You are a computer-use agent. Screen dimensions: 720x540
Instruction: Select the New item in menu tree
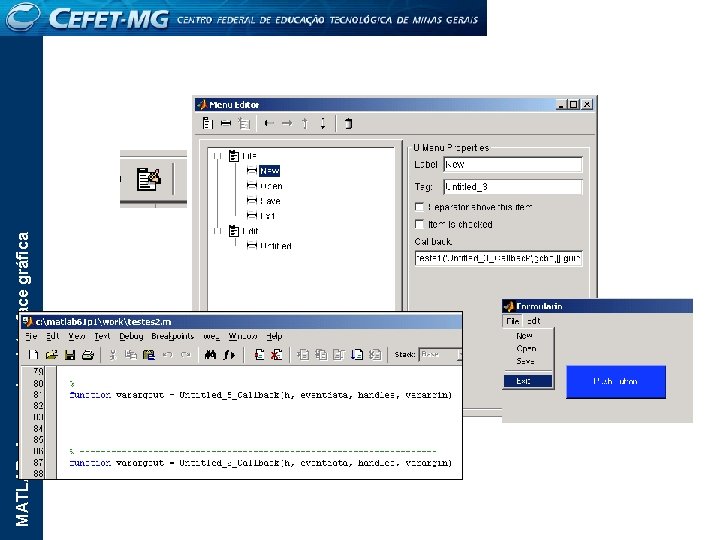click(x=264, y=171)
